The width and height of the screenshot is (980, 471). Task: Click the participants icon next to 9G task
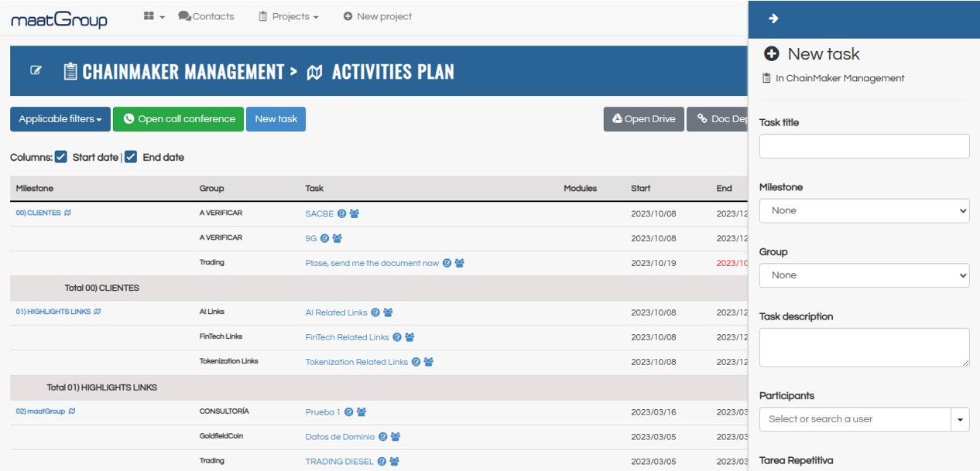(x=338, y=239)
